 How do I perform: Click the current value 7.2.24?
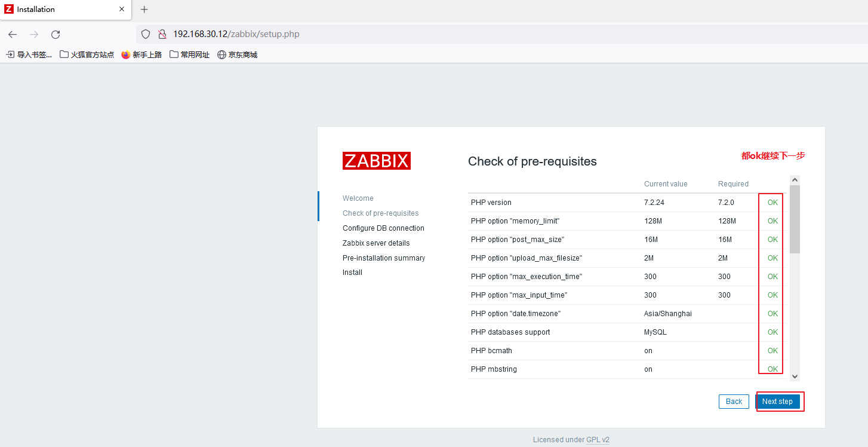654,203
